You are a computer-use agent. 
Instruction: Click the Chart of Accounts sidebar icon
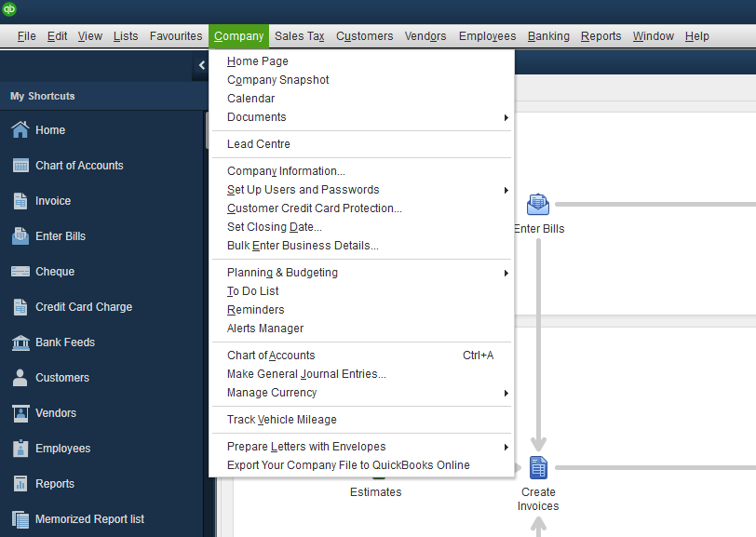pos(20,166)
